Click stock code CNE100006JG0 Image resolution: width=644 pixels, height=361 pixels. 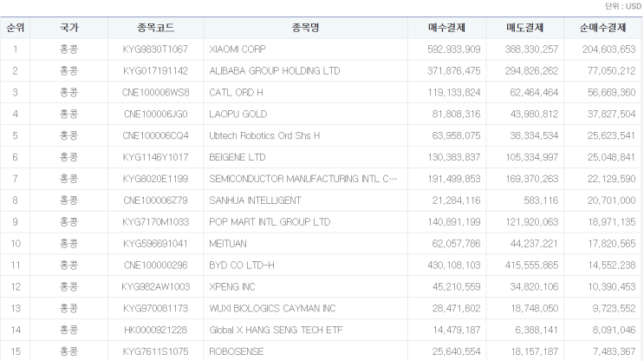155,115
